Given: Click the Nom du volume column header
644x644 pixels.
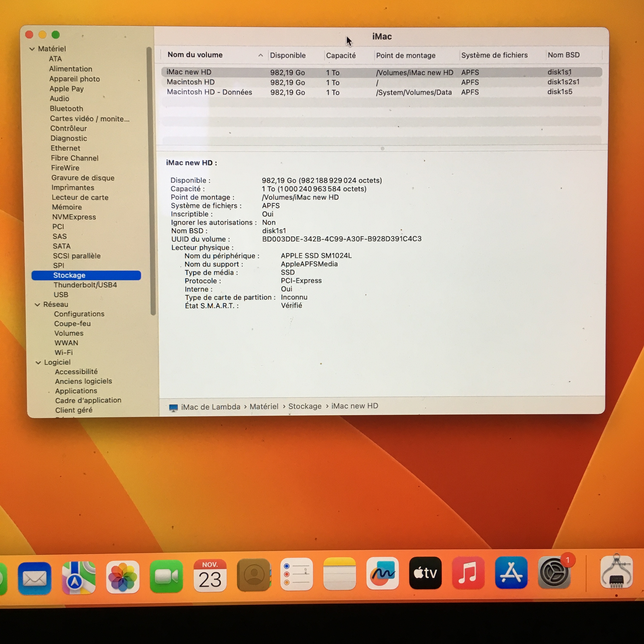Looking at the screenshot, I should tap(195, 55).
